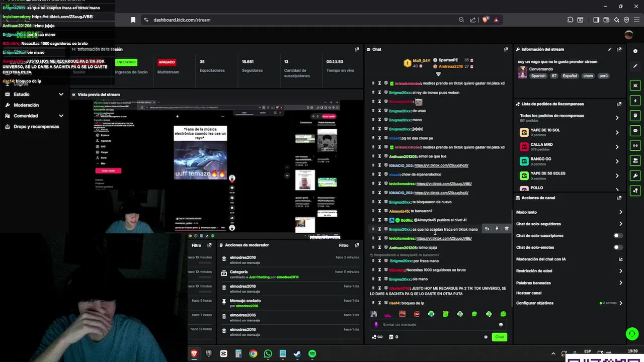644x362 pixels.
Task: Click Hostear canal
Action: pyautogui.click(x=529, y=293)
